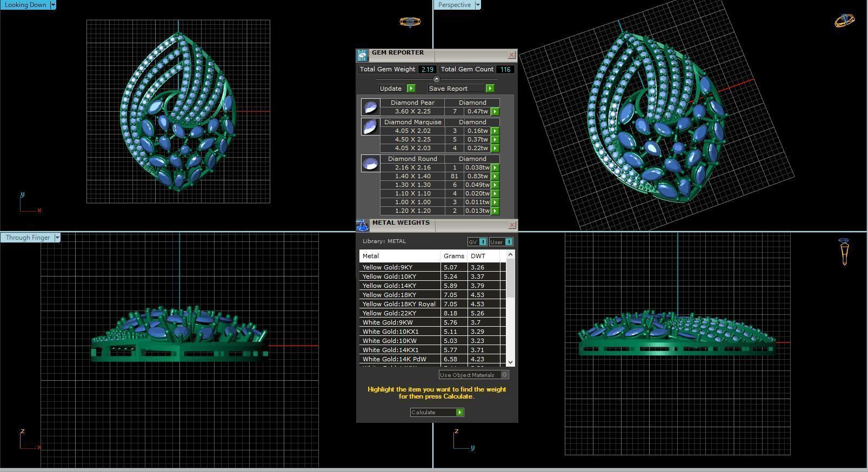Image resolution: width=868 pixels, height=472 pixels.
Task: Select the Yellow Gold:18KY Royal row
Action: pyautogui.click(x=432, y=304)
